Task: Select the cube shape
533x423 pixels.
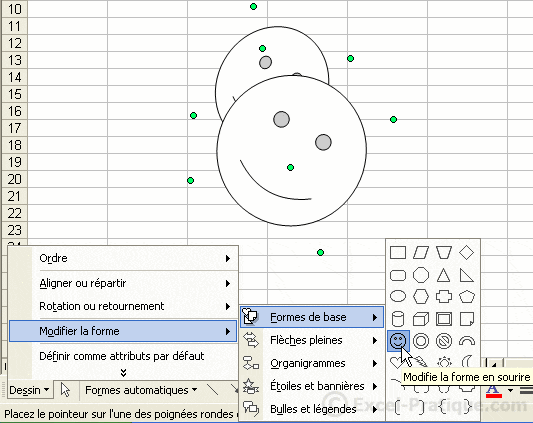Action: (x=421, y=319)
